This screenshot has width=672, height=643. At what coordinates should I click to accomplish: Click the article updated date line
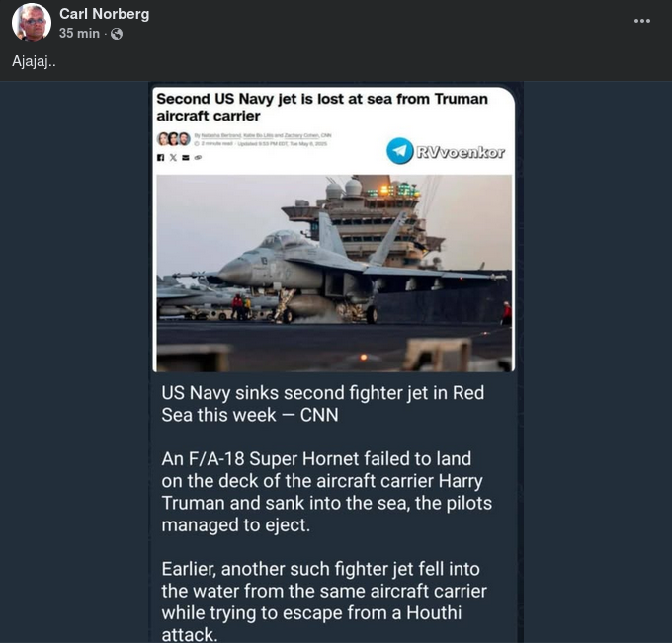(263, 143)
